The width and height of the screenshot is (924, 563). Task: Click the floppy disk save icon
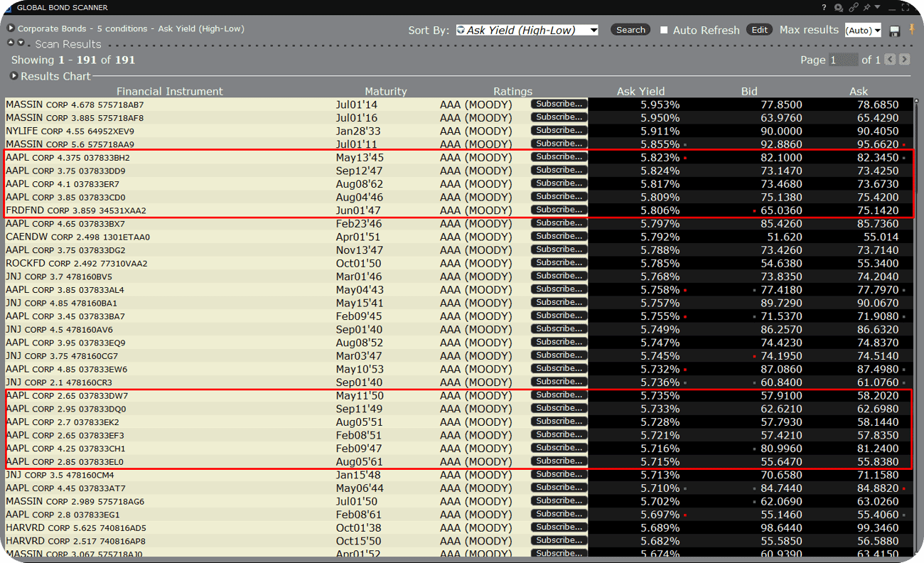(895, 31)
